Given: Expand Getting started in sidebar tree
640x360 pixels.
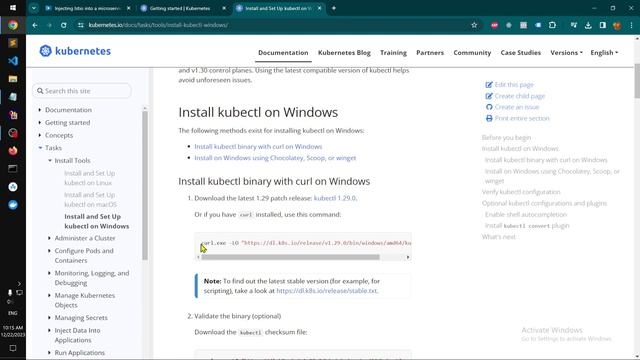Looking at the screenshot, I should click(40, 122).
